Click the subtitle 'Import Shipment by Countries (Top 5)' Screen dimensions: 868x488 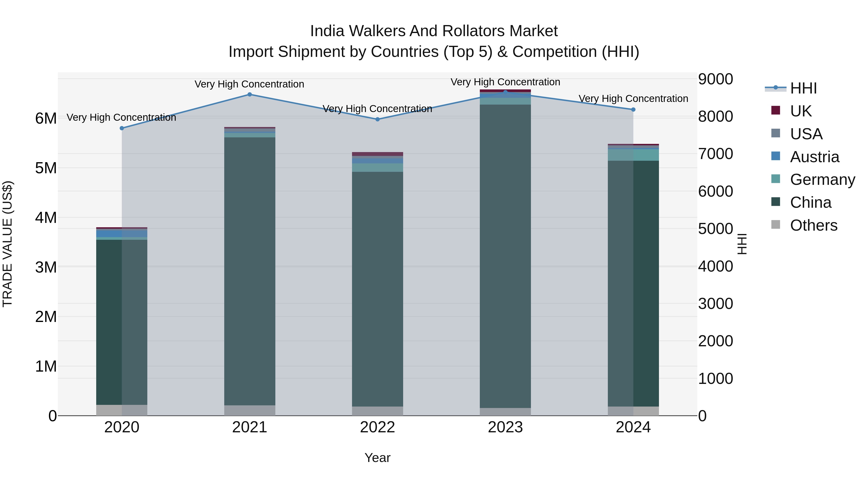(360, 52)
